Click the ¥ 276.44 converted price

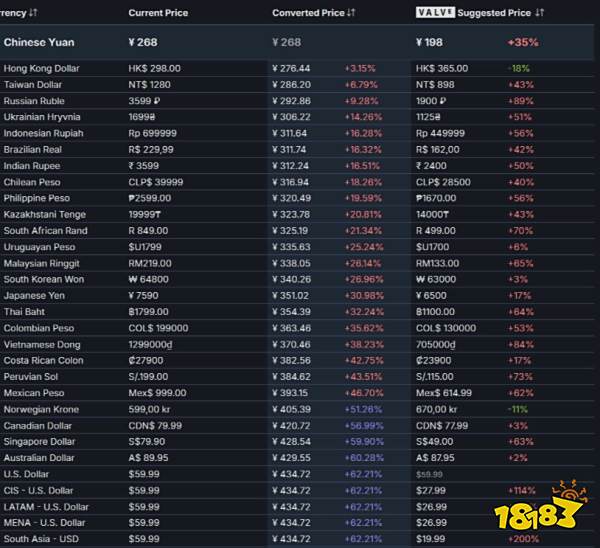coord(291,68)
